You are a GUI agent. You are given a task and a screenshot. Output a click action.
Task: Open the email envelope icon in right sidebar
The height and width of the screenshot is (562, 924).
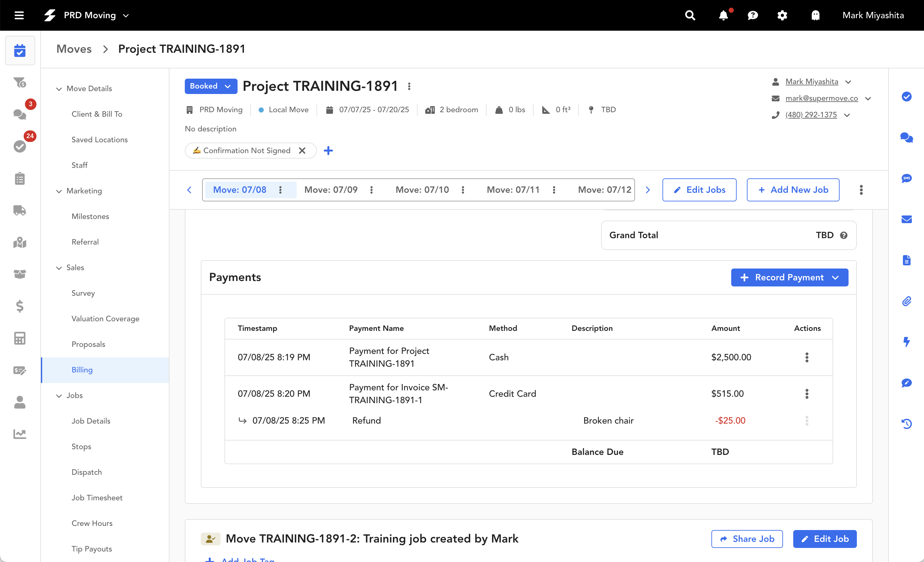906,219
